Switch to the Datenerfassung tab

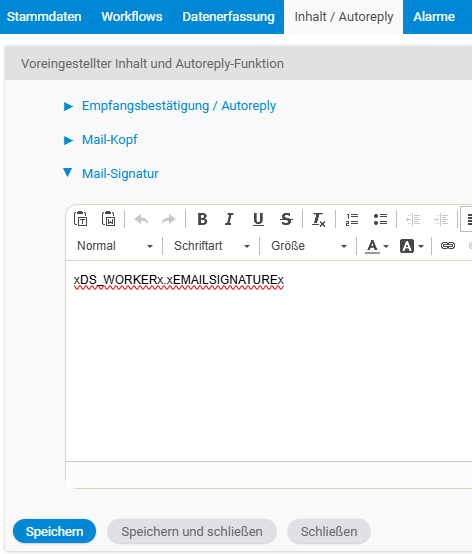tap(228, 17)
